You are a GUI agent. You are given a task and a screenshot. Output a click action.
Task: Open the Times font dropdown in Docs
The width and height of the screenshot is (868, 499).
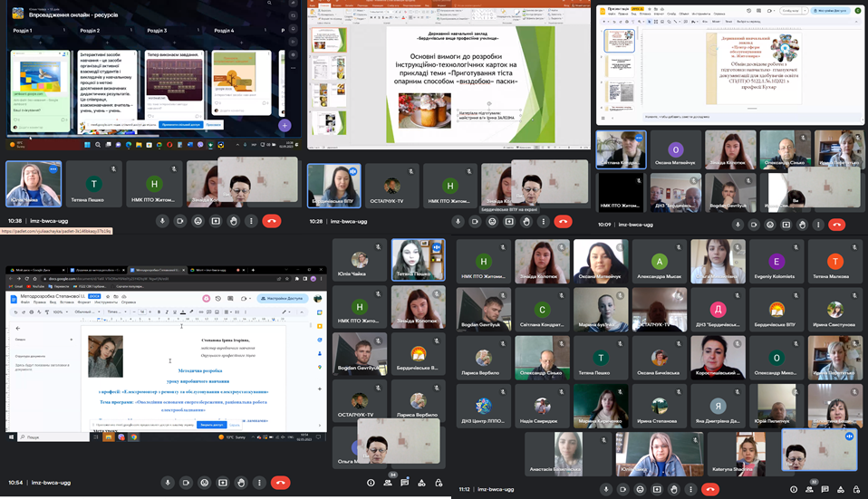tap(115, 312)
